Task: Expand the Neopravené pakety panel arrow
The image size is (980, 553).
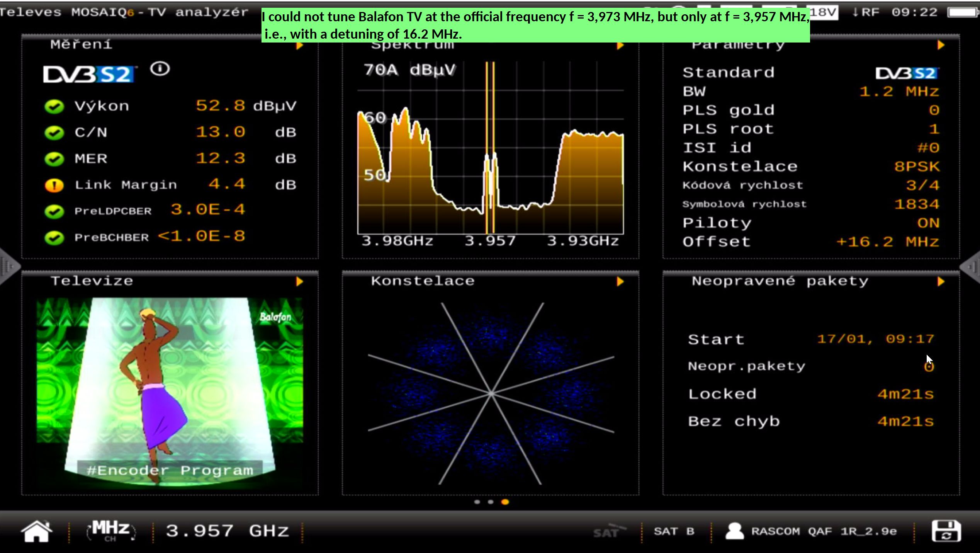Action: click(x=941, y=282)
